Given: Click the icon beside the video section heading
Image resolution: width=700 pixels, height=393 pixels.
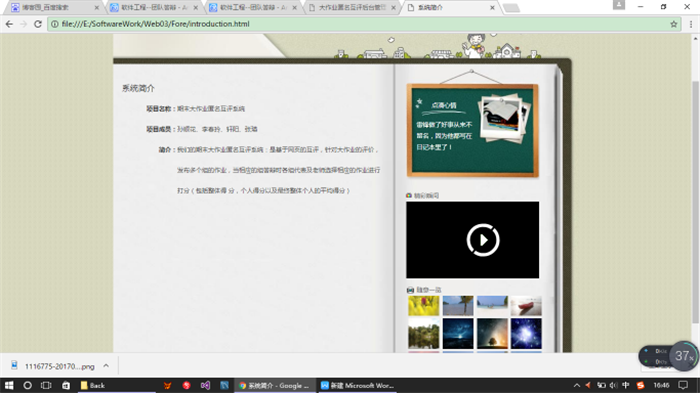Looking at the screenshot, I should tap(409, 196).
